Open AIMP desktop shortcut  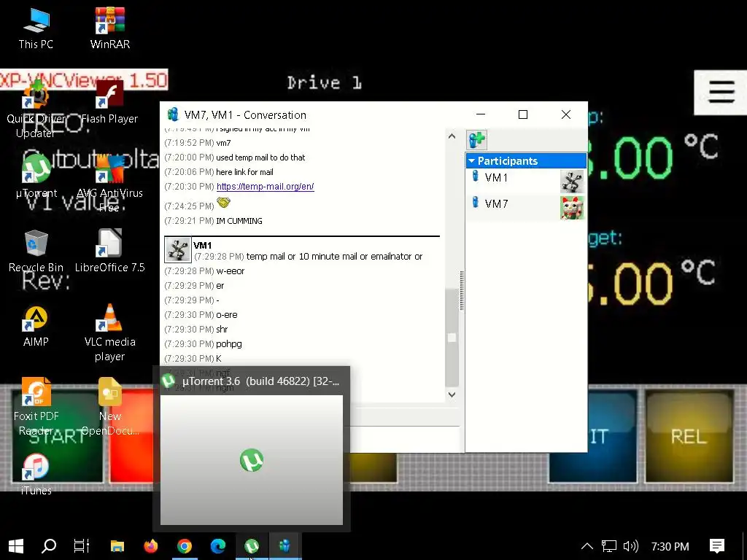(x=36, y=326)
